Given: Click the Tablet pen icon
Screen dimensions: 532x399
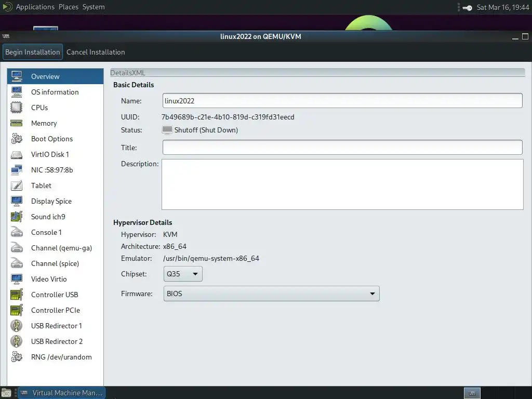Looking at the screenshot, I should pos(17,185).
